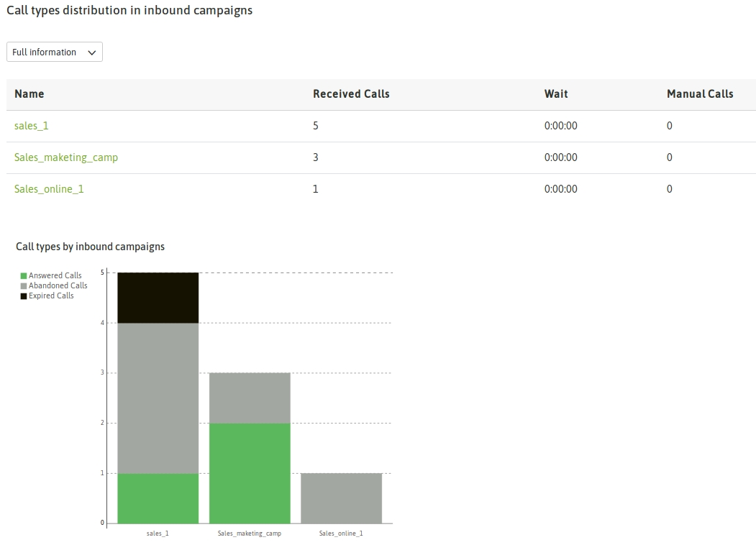Image resolution: width=756 pixels, height=545 pixels.
Task: Click the green Answered Calls legend swatch
Action: (x=24, y=276)
